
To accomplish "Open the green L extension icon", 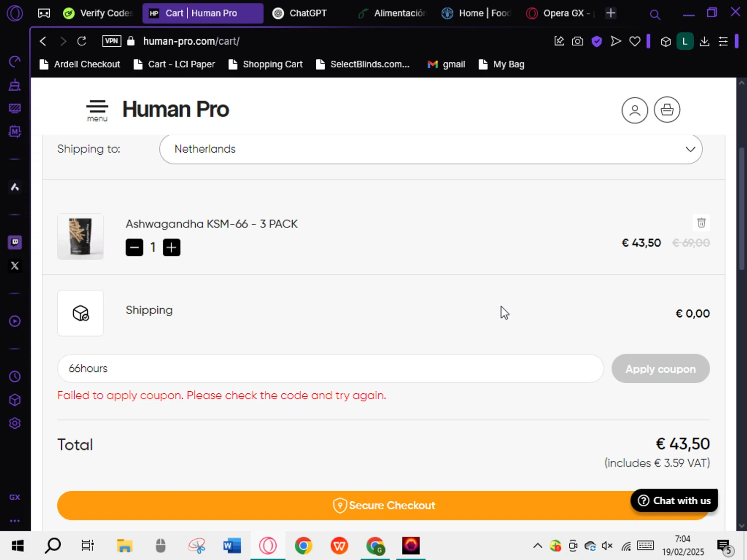I will pos(685,41).
